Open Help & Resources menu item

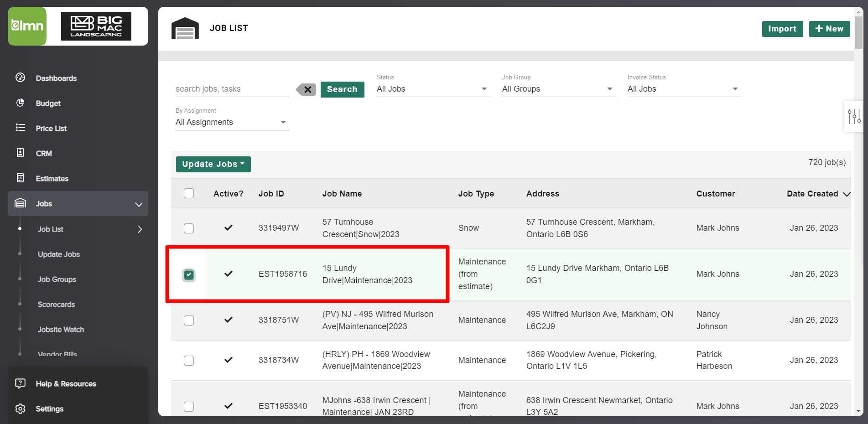66,384
